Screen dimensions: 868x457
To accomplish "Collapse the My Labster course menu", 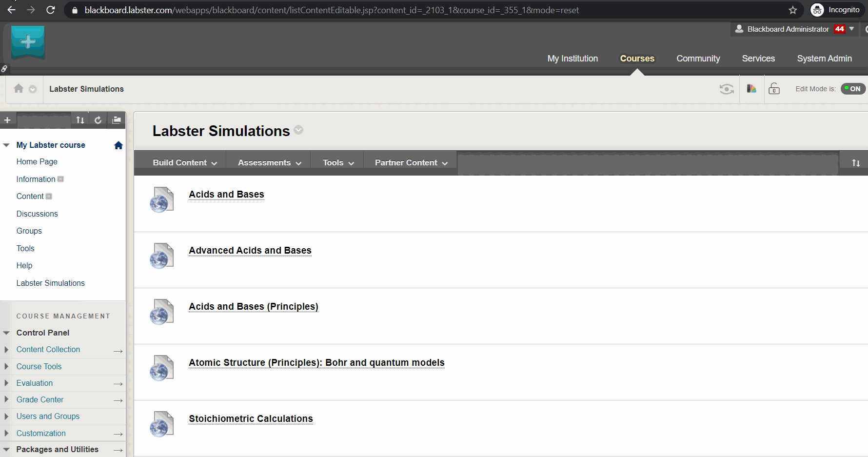I will [6, 145].
